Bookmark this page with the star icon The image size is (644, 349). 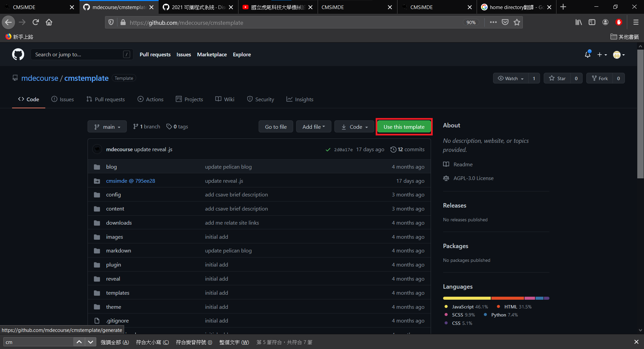click(x=517, y=22)
